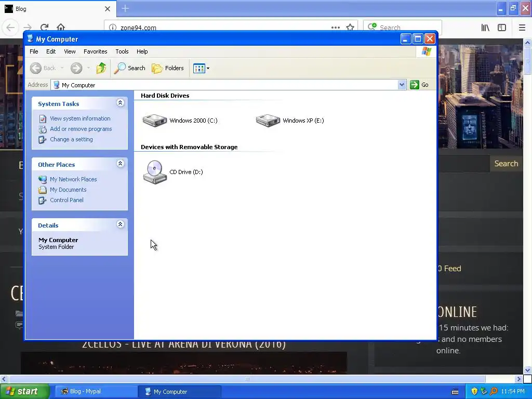Screen dimensions: 532x399
Task: Click My Computer title bar icon
Action: point(30,38)
